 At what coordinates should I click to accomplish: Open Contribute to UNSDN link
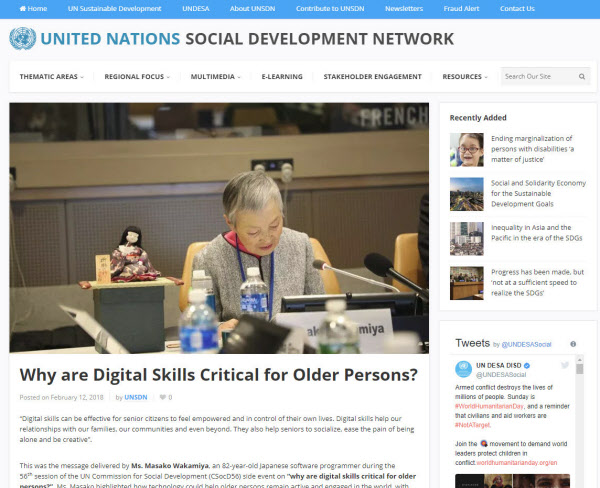pos(330,8)
